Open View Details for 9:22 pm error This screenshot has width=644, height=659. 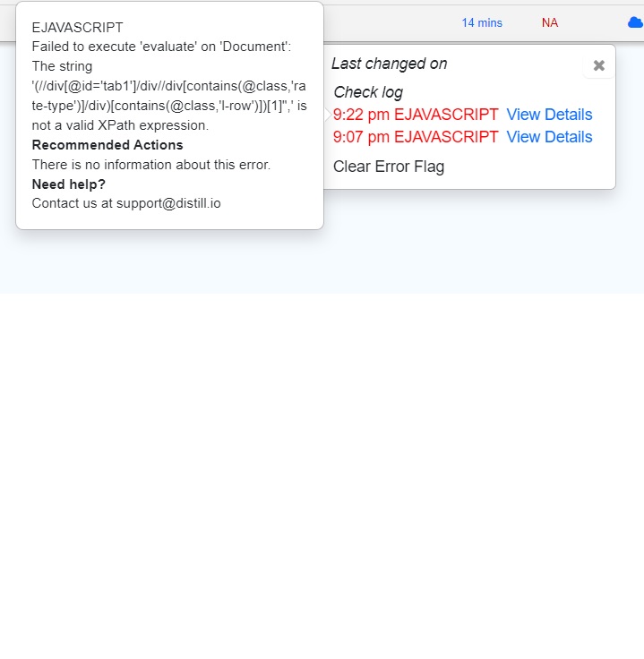pos(549,115)
